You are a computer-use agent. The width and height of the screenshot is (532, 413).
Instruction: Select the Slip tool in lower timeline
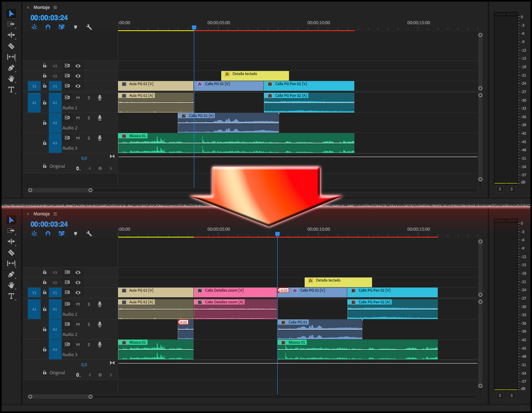pyautogui.click(x=11, y=263)
